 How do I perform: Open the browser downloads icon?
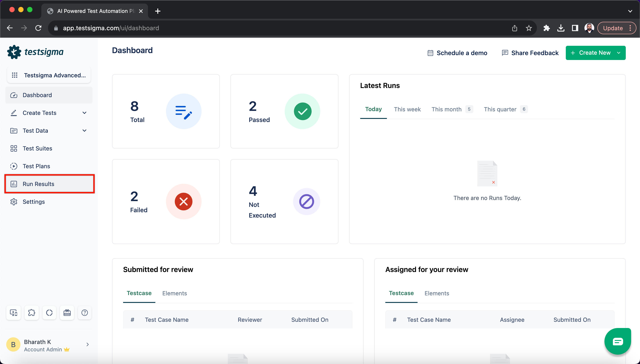point(561,28)
